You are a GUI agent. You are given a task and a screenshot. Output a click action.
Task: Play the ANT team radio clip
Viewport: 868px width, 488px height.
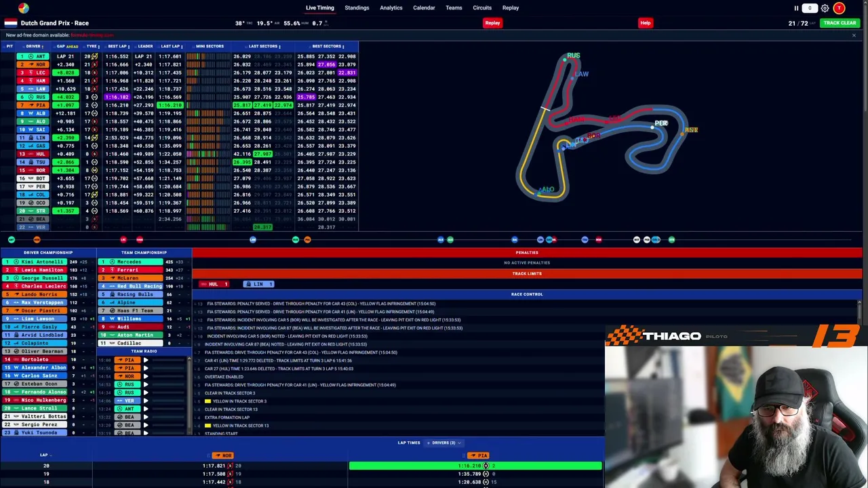(146, 409)
